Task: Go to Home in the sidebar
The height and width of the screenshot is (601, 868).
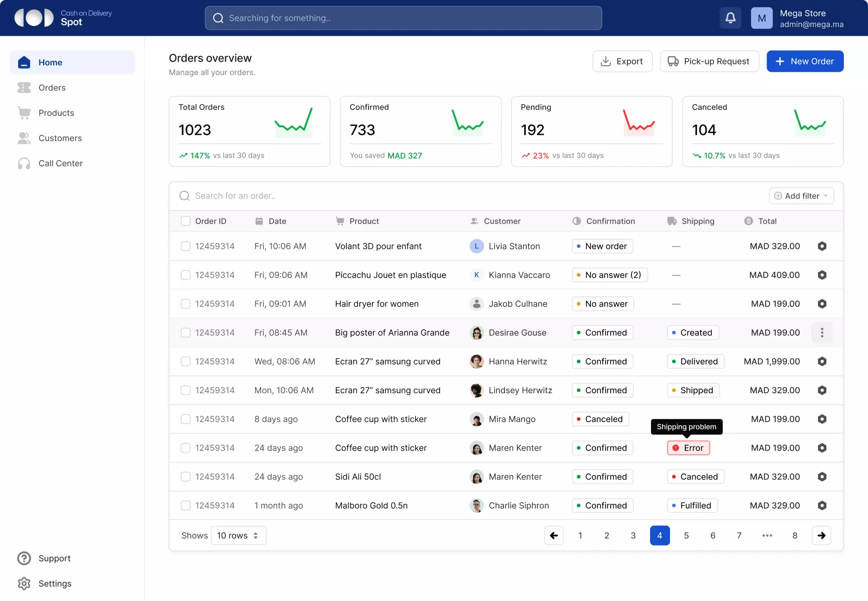Action: tap(51, 62)
